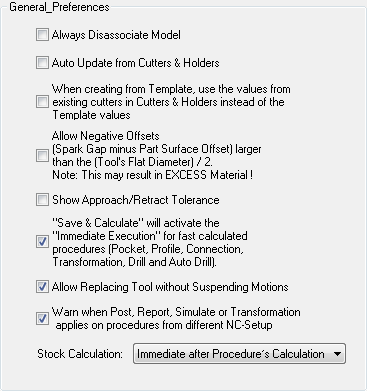Click the 'Auto Update from Cutters & Holders' text
Screen dimensions: 367x391
point(136,63)
